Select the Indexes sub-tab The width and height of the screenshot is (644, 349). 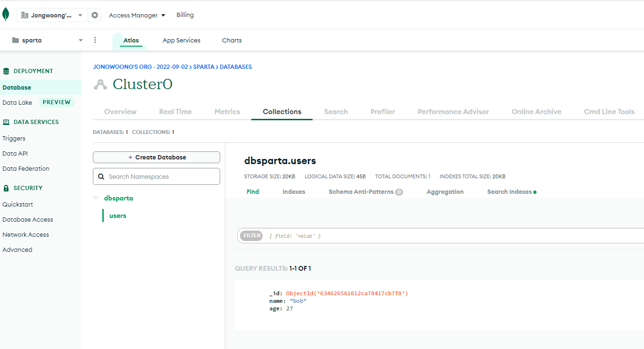[294, 192]
